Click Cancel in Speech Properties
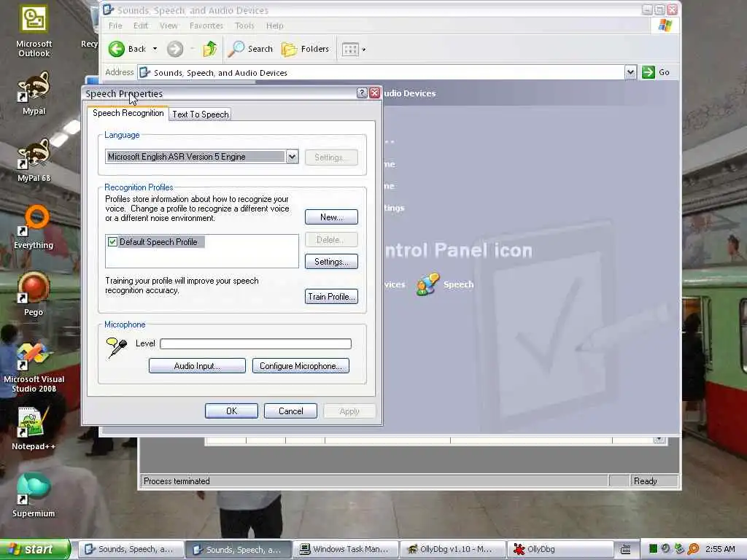Screen dimensions: 747x560 pyautogui.click(x=290, y=411)
